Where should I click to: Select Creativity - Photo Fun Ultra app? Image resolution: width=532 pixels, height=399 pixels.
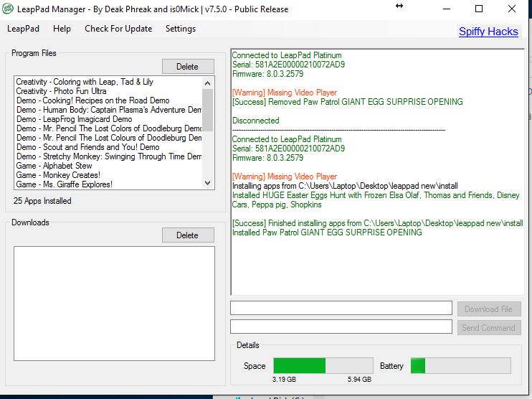[61, 91]
